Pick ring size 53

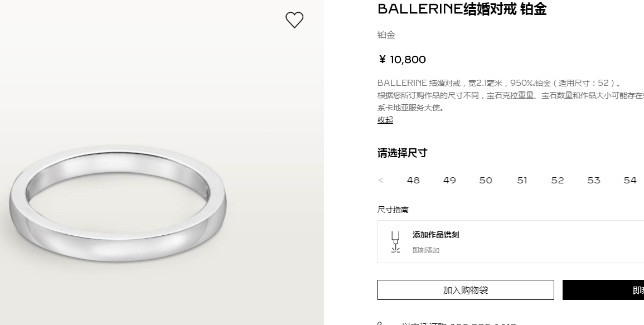[x=593, y=181]
